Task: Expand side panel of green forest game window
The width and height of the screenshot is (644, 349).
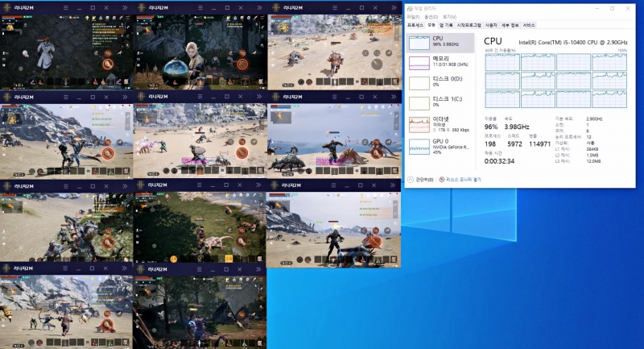Action: point(258,185)
